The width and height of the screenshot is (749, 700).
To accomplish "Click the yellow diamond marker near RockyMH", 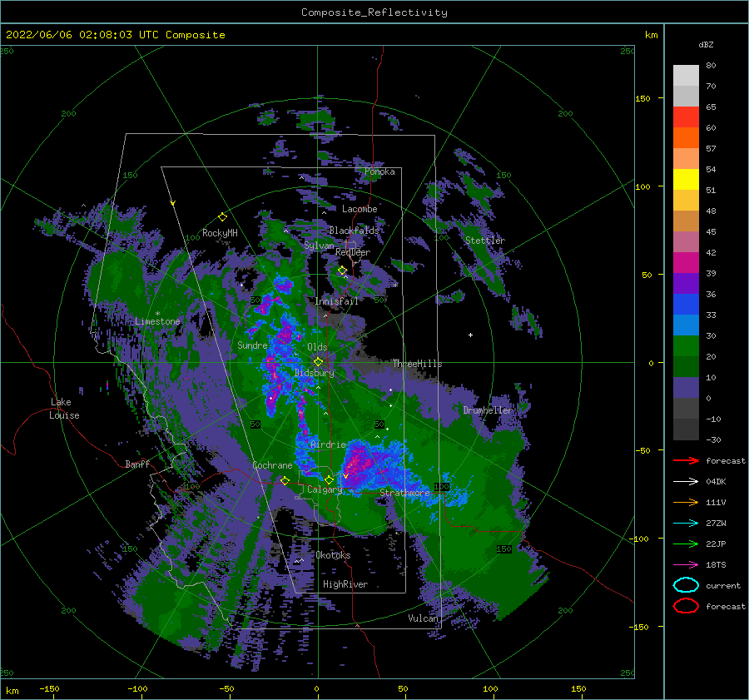I will tap(222, 217).
